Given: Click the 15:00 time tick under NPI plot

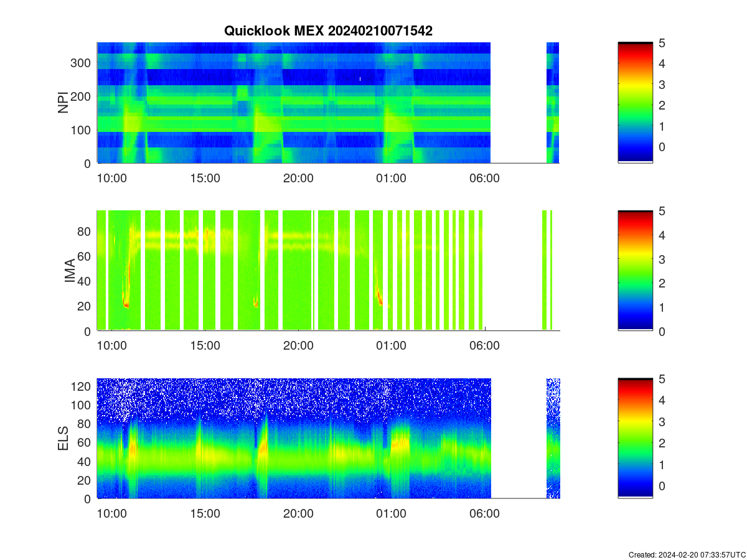Looking at the screenshot, I should (205, 178).
